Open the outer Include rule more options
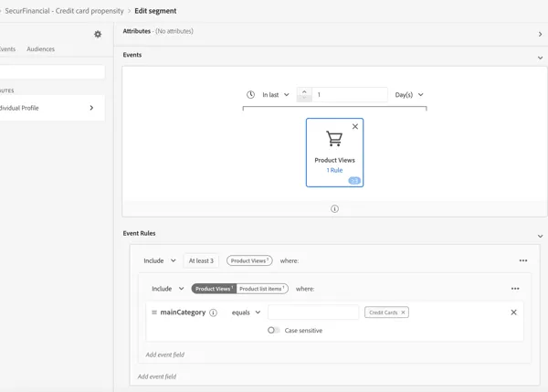 click(523, 260)
